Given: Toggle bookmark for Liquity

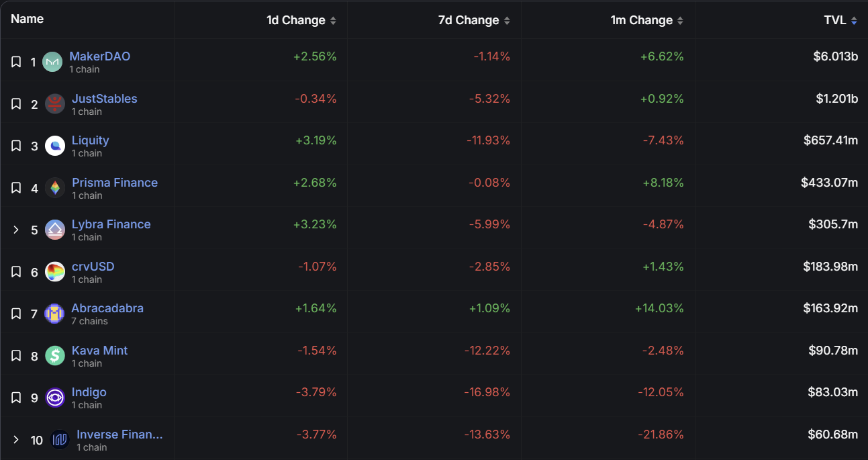Looking at the screenshot, I should pyautogui.click(x=16, y=146).
